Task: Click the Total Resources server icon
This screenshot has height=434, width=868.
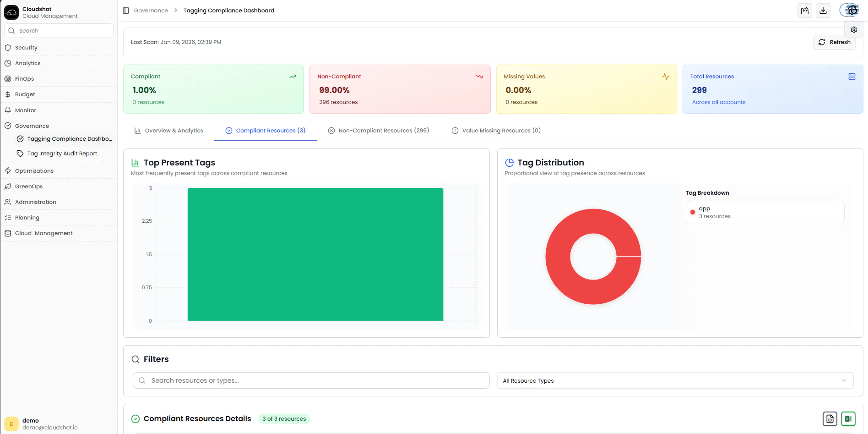Action: point(852,77)
